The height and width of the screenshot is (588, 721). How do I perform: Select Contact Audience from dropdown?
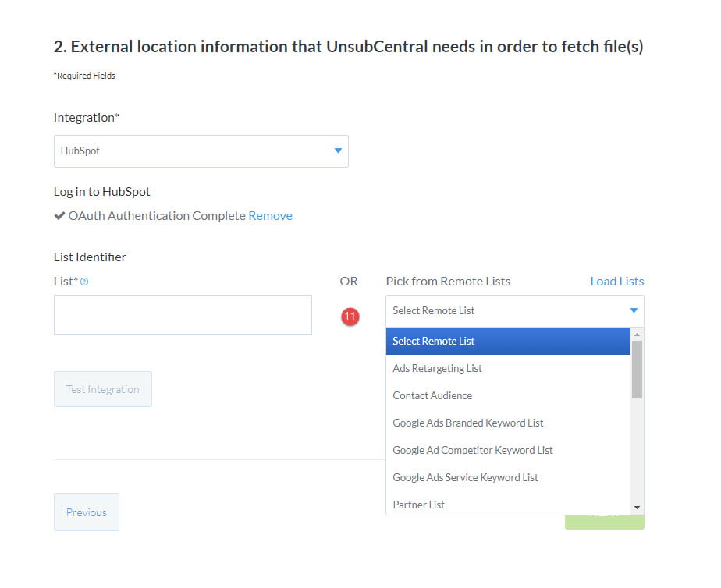click(x=508, y=395)
